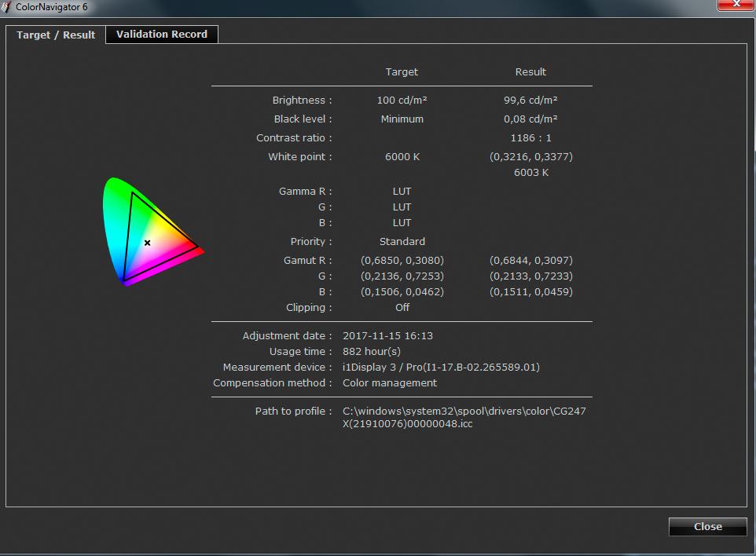Click the i1Display 3 / Pro measurement device text
Image resolution: width=756 pixels, height=556 pixels.
pos(441,368)
